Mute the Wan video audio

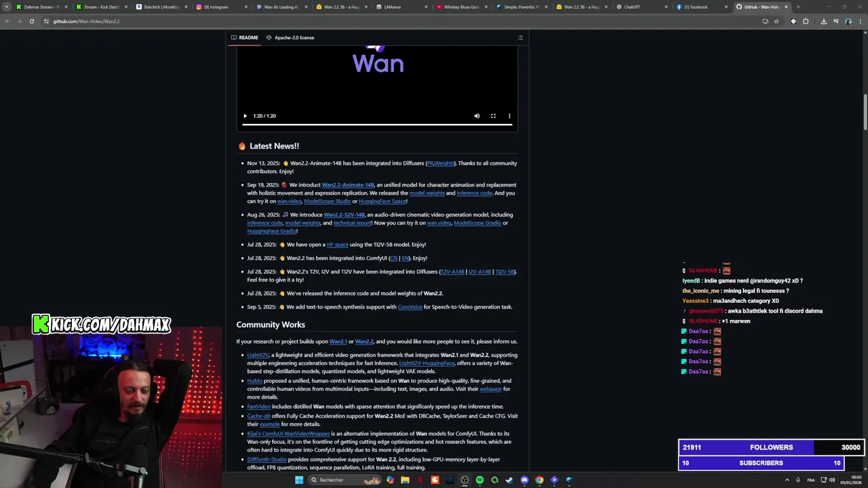(477, 116)
